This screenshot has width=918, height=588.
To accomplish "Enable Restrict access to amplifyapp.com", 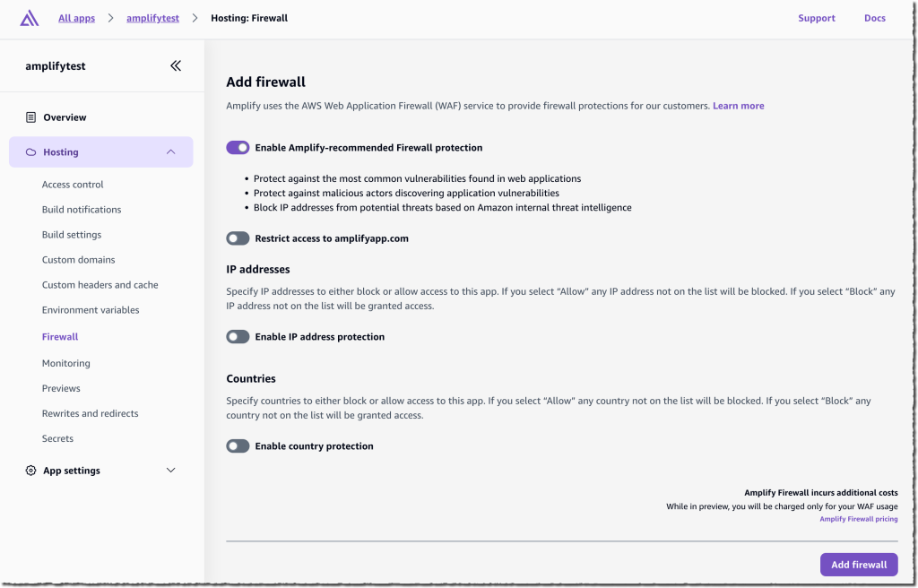I will tap(238, 238).
